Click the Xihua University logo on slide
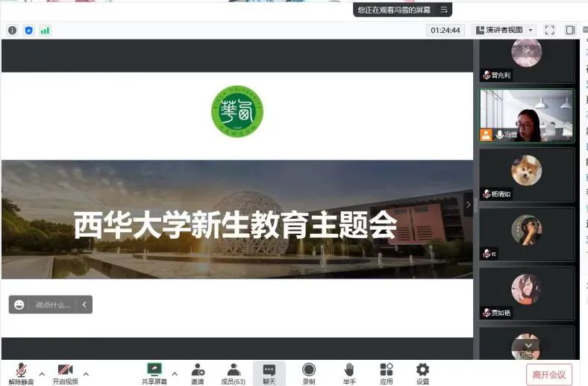Viewport: 588px width, 386px height. click(237, 111)
